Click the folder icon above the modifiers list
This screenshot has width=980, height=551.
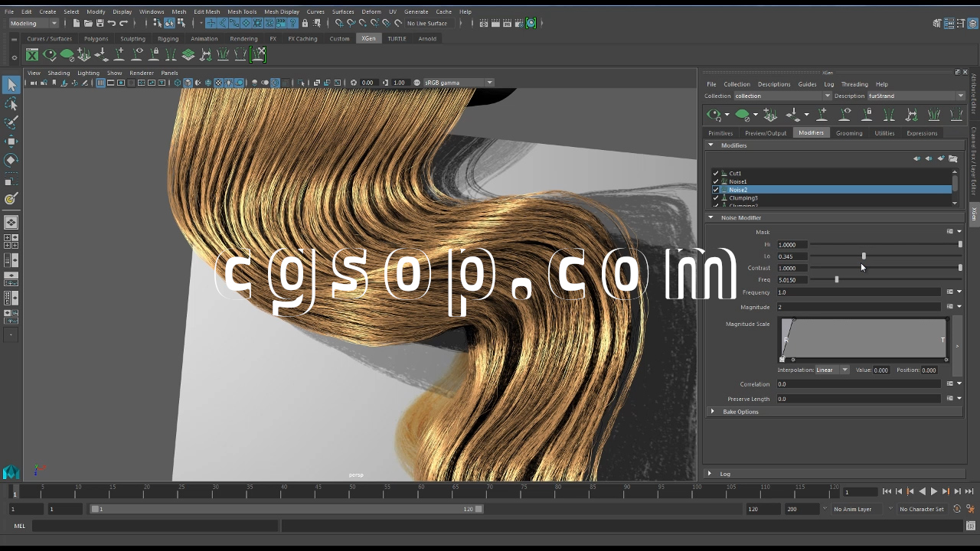(x=953, y=158)
